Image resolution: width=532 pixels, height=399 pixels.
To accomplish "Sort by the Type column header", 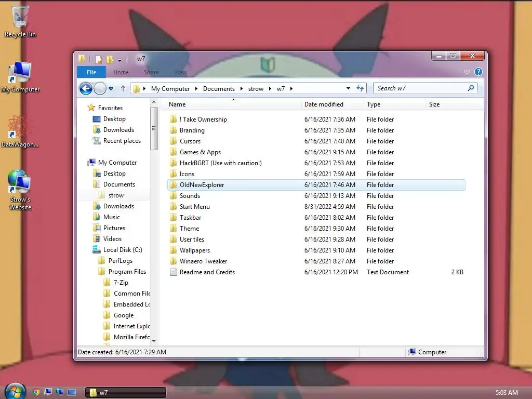I will pos(395,104).
